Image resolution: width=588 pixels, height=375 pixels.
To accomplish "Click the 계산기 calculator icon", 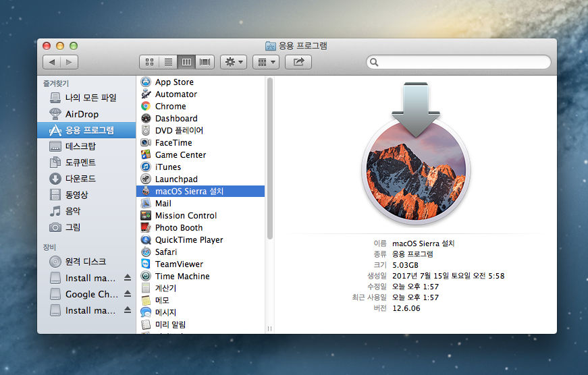I will [146, 288].
